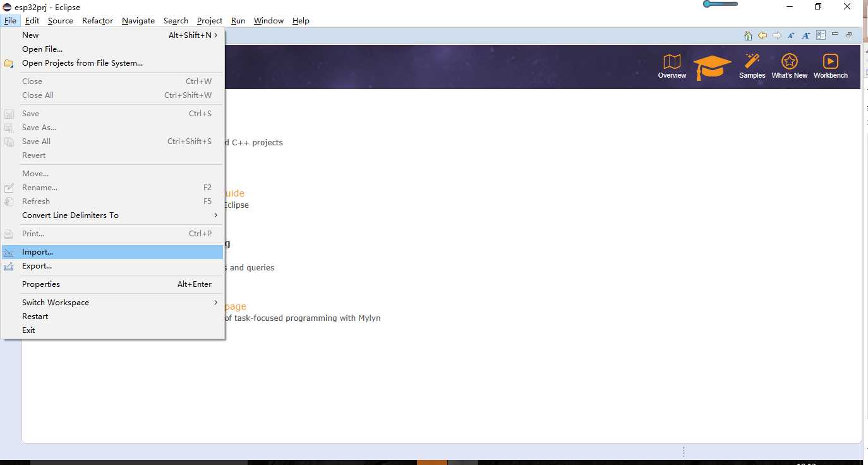This screenshot has height=465, width=868.
Task: Click the Open Projects folder icon
Action: click(9, 63)
